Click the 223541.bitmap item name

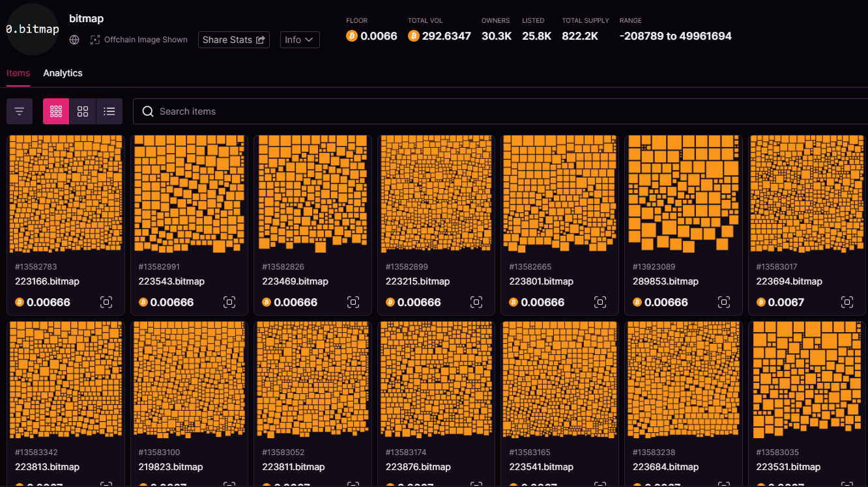click(x=542, y=467)
